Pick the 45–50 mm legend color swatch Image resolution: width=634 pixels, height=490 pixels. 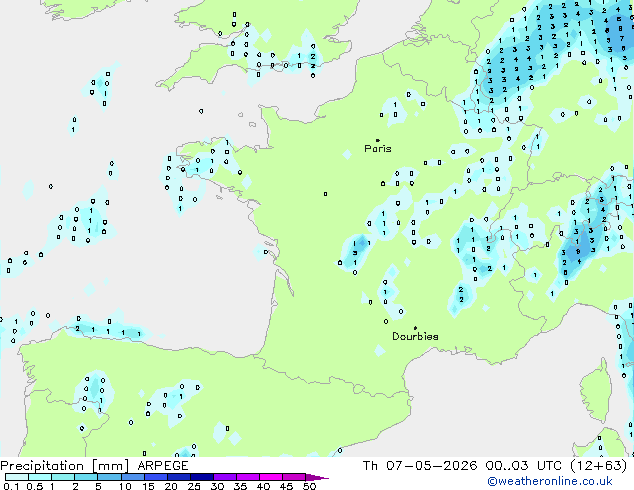(294, 477)
